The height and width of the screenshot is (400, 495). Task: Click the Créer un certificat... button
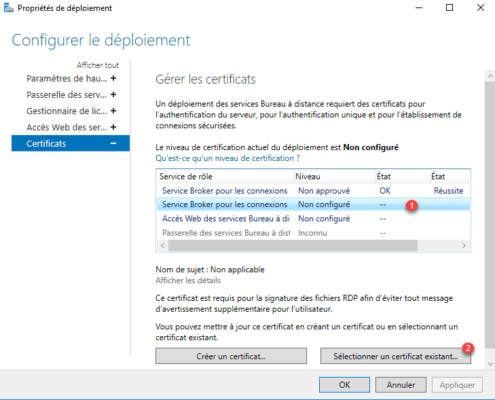(231, 356)
